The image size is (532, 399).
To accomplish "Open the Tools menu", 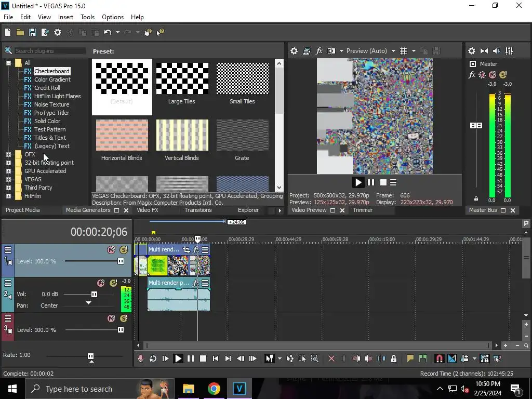I will point(87,17).
